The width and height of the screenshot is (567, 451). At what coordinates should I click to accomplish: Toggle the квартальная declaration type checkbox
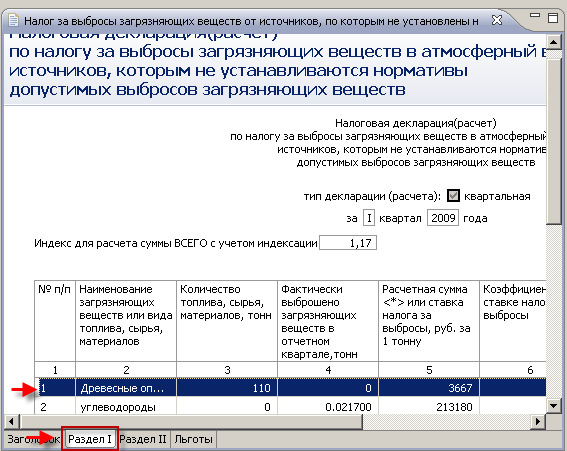[x=453, y=196]
